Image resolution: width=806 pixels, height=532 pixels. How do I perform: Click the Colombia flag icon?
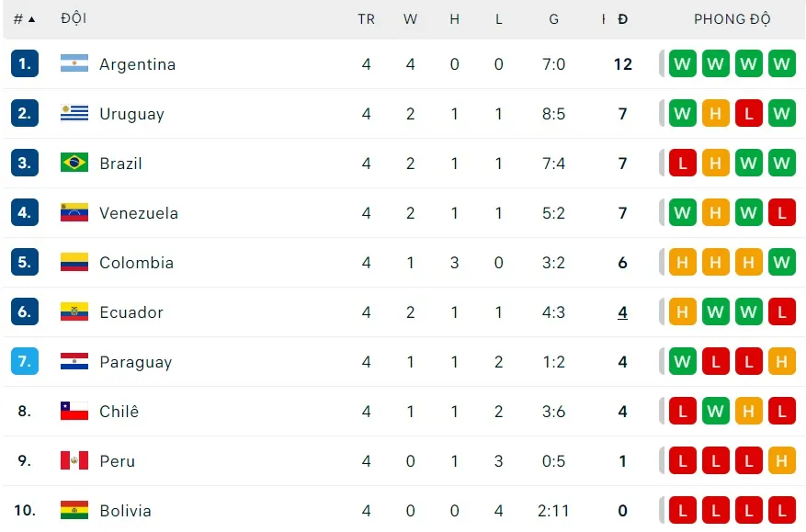74,263
